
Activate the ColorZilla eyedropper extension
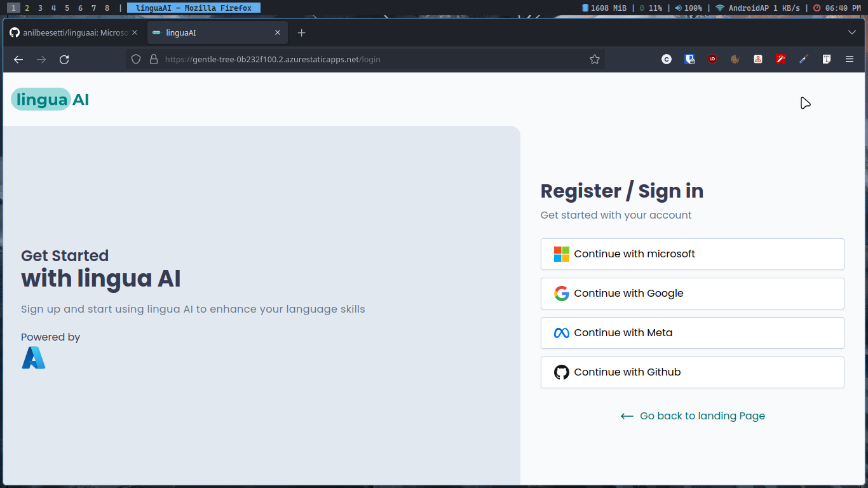tap(803, 59)
